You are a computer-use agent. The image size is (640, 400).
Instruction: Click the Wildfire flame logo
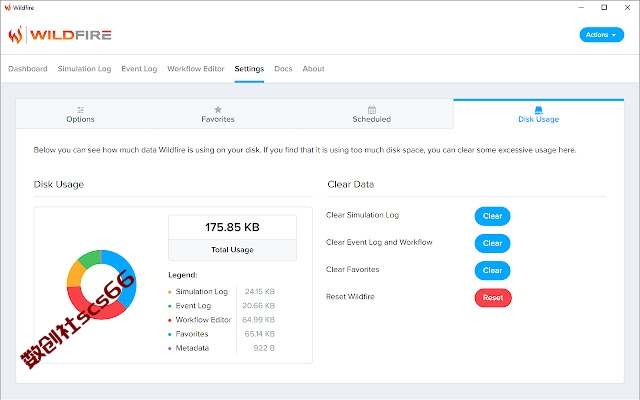[16, 35]
